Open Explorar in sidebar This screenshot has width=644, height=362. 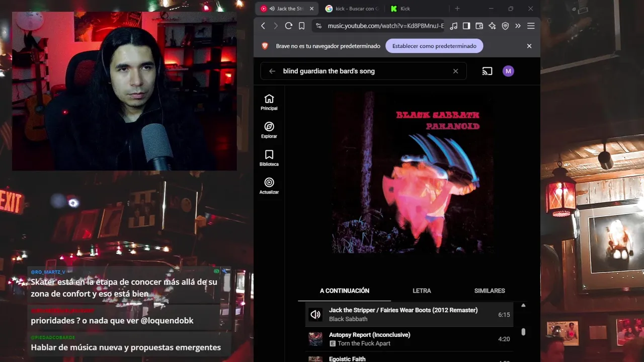coord(269,130)
